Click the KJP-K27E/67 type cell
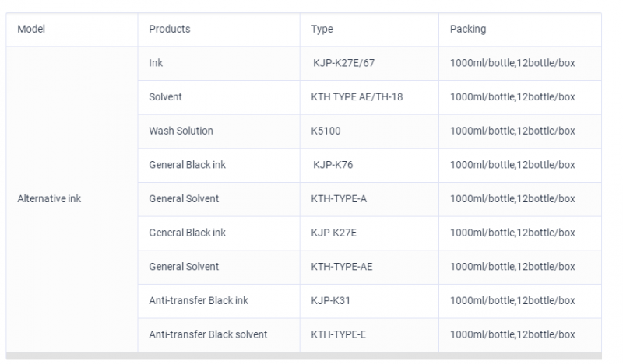623x364 pixels. point(369,64)
